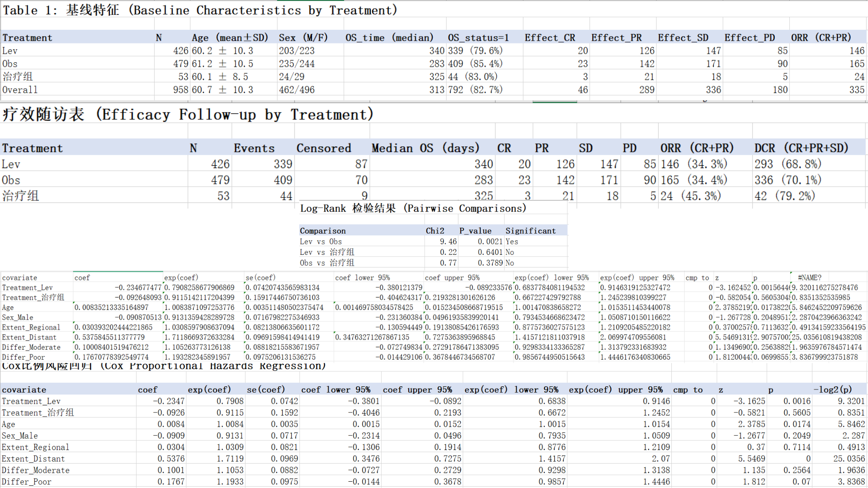Click the p-value cell 0.0021
Image resolution: width=868 pixels, height=488 pixels.
pos(490,242)
